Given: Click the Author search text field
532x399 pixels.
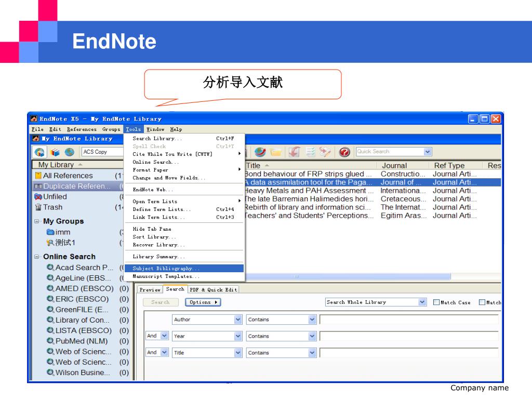Looking at the screenshot, I should 409,320.
